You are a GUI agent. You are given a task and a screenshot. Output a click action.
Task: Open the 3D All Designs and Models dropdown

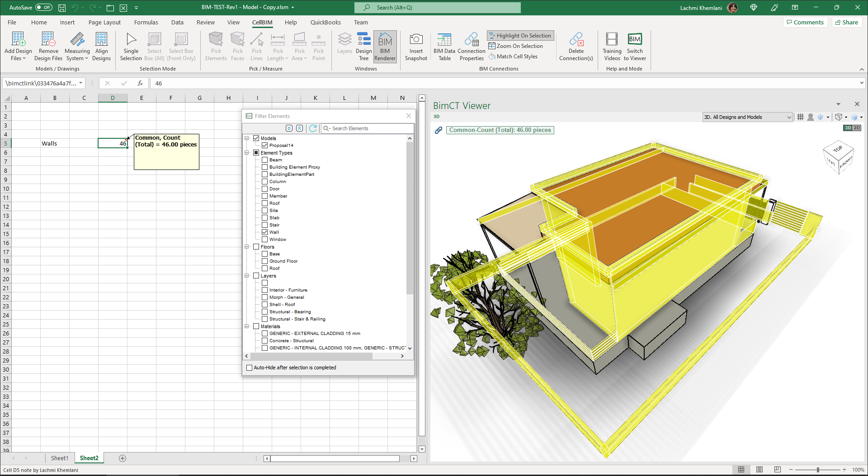[748, 117]
